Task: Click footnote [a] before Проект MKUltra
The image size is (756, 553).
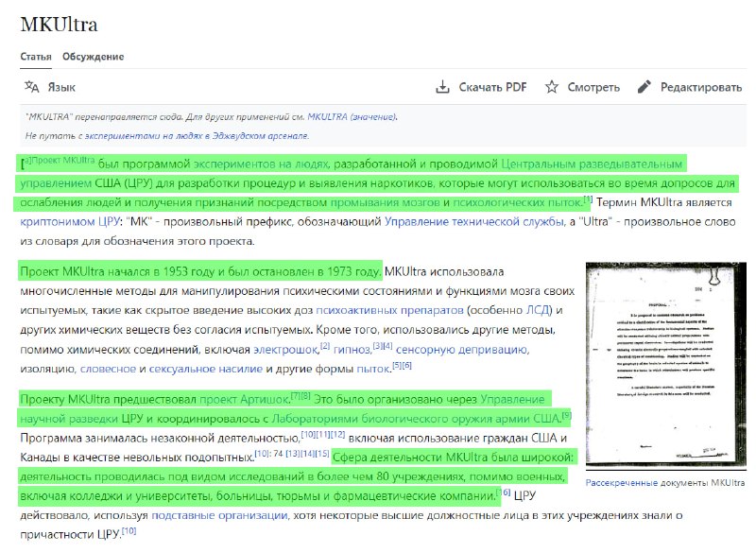Action: 27,161
